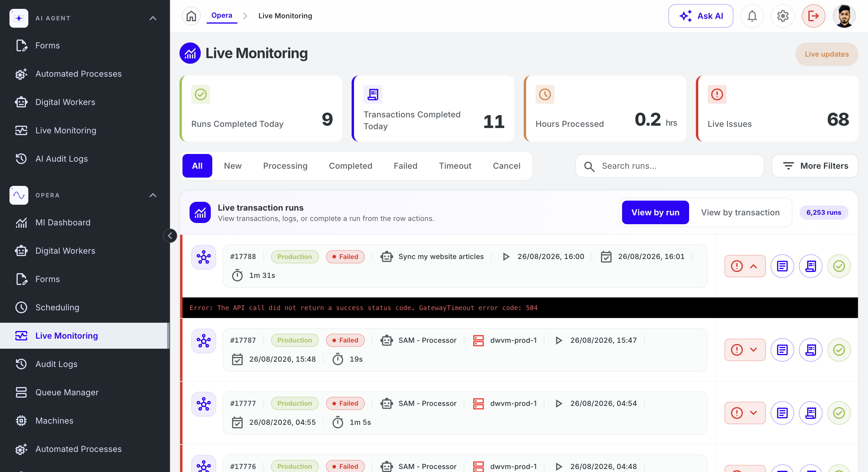
Task: View logs for run #17788
Action: pyautogui.click(x=782, y=266)
